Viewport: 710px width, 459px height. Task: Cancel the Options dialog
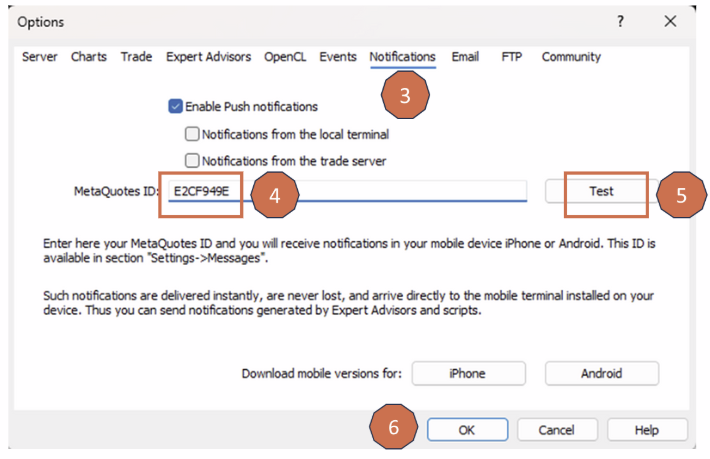556,429
